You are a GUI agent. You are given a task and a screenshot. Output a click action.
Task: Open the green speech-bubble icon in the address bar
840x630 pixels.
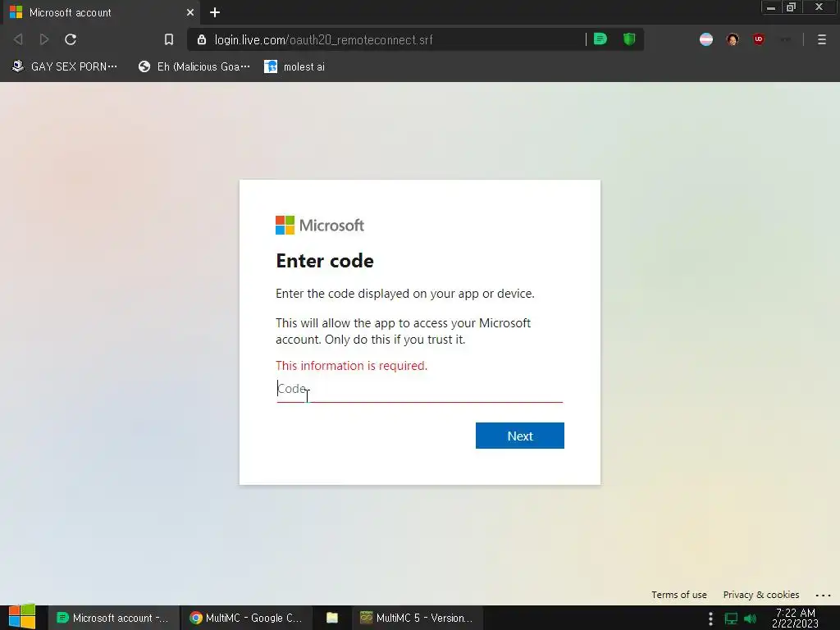(600, 39)
